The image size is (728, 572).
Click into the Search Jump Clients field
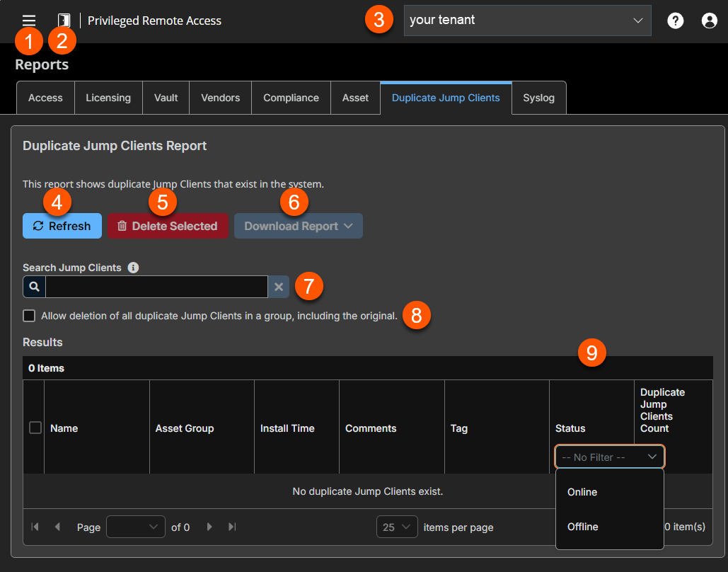click(156, 287)
